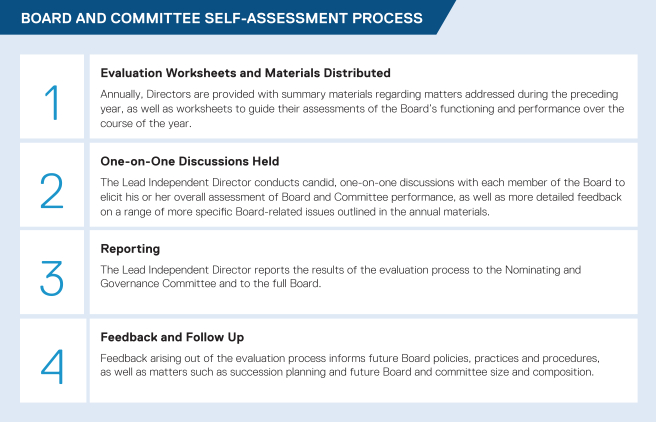
Task: Select the Board and Committee Self-Assessment Process banner
Action: (222, 18)
